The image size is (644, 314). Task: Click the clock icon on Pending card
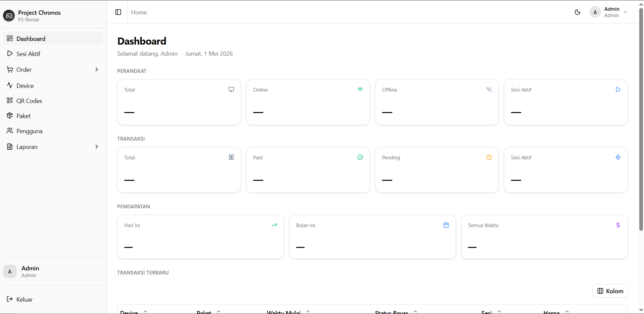coord(489,157)
